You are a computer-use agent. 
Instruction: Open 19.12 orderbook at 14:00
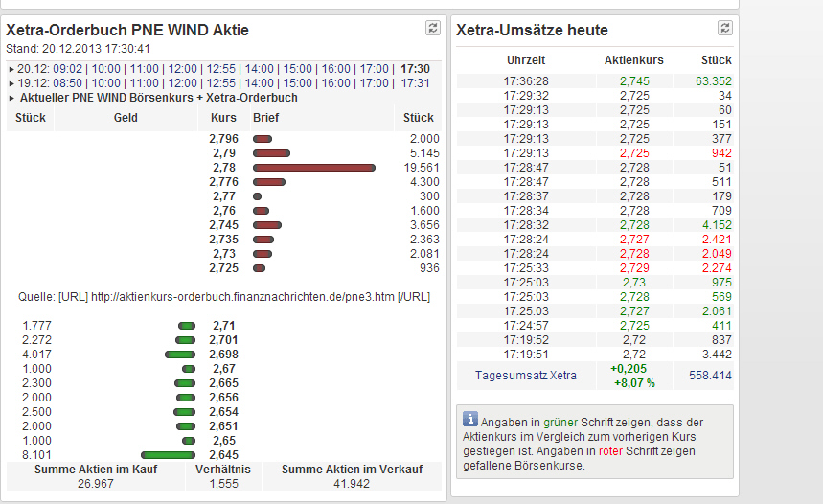[x=260, y=83]
